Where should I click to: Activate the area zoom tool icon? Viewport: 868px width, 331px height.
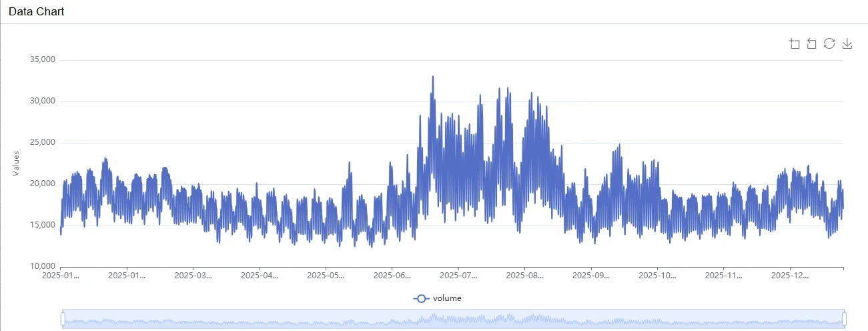(x=794, y=44)
